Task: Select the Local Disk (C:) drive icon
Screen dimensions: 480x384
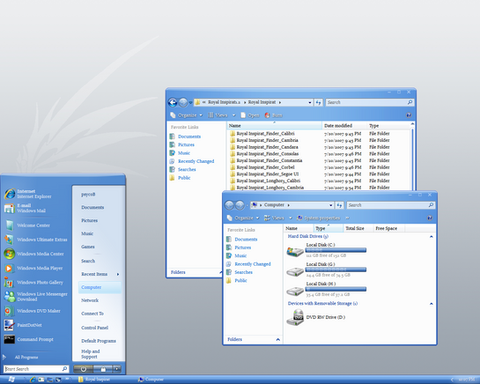Action: coord(295,251)
